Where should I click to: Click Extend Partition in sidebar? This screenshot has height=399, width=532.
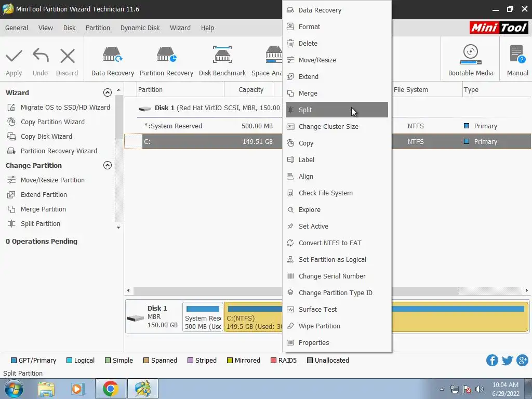pyautogui.click(x=37, y=195)
